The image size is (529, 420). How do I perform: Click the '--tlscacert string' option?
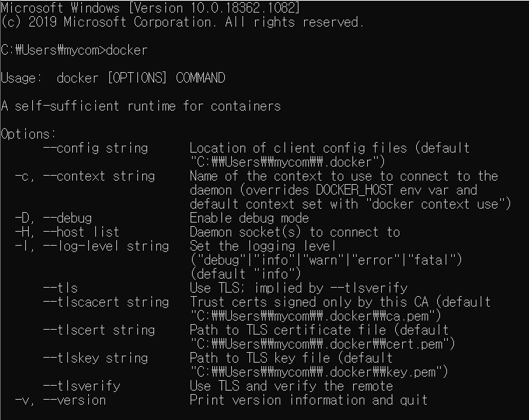[106, 302]
